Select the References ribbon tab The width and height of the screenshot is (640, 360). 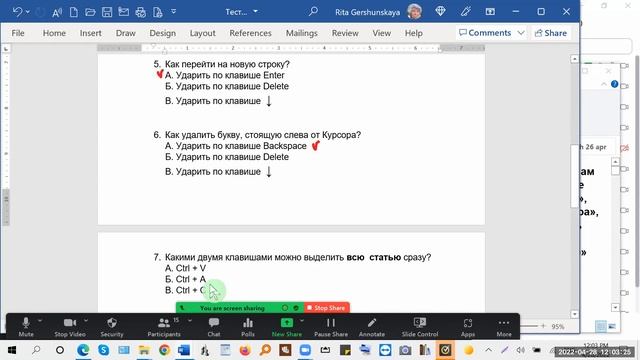click(x=250, y=33)
